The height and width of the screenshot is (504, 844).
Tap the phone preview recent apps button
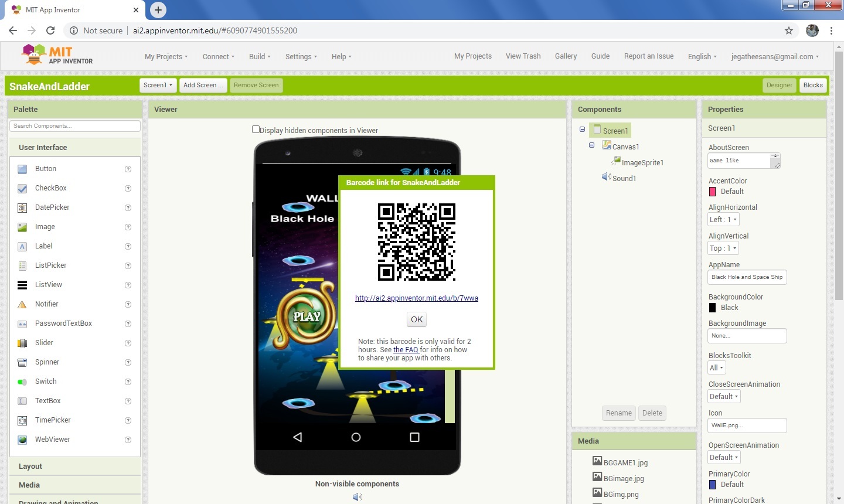click(414, 437)
